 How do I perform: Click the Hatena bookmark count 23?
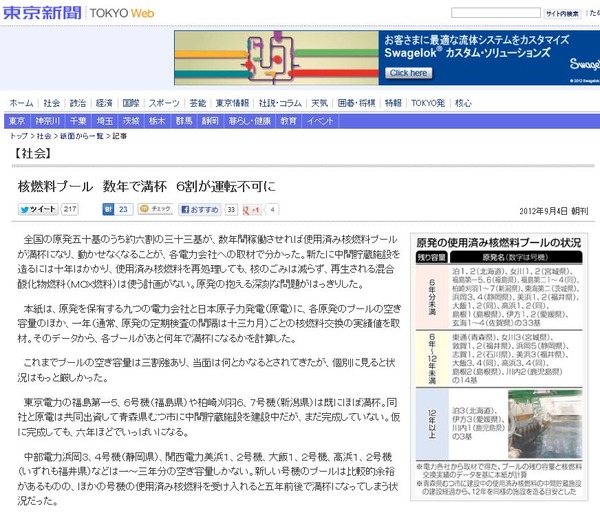pos(123,209)
